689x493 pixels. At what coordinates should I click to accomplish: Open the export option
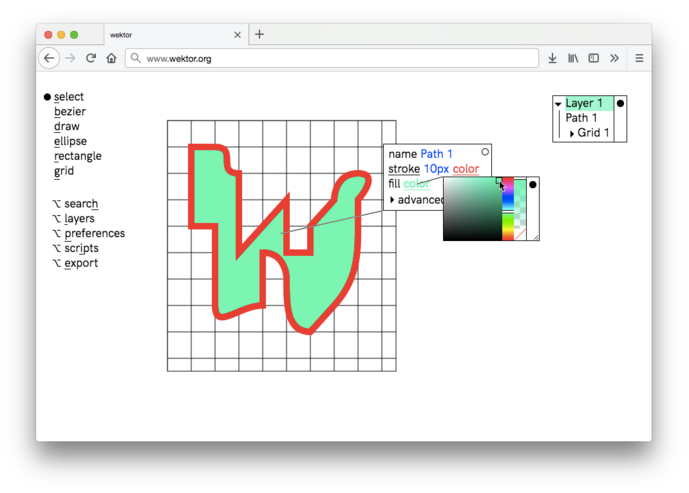click(x=80, y=264)
